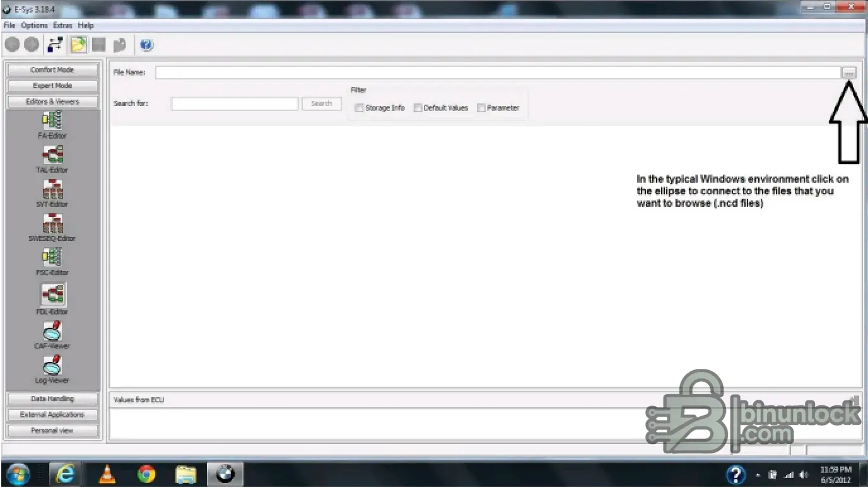Open Google Chrome from the taskbar
The image size is (868, 488).
(146, 474)
